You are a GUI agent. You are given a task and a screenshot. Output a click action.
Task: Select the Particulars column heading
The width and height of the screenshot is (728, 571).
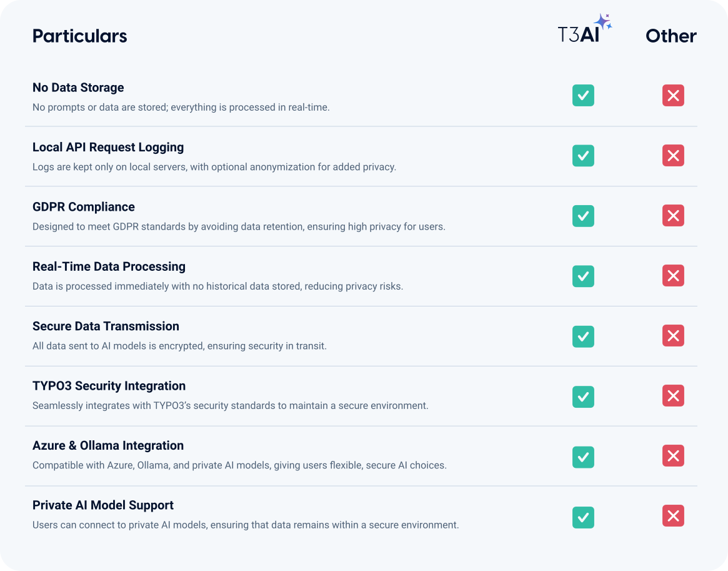point(79,36)
